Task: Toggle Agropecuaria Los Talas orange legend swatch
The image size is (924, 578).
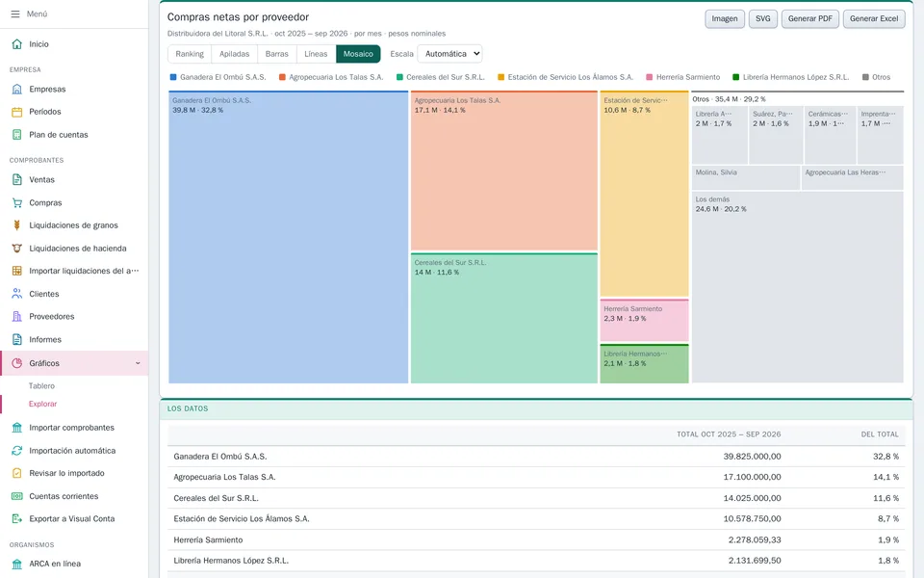Action: point(282,77)
